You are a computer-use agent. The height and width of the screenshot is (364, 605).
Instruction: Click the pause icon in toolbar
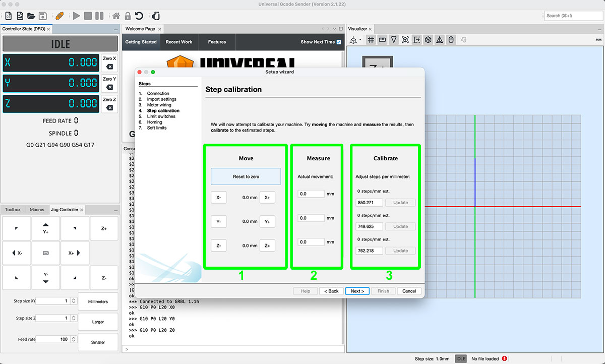[99, 16]
